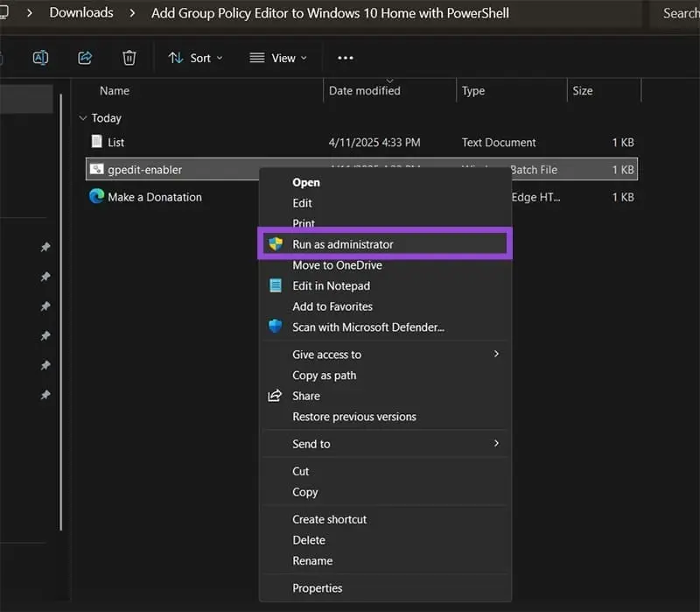Sort by the Date modified column header
The image size is (700, 612).
(365, 91)
